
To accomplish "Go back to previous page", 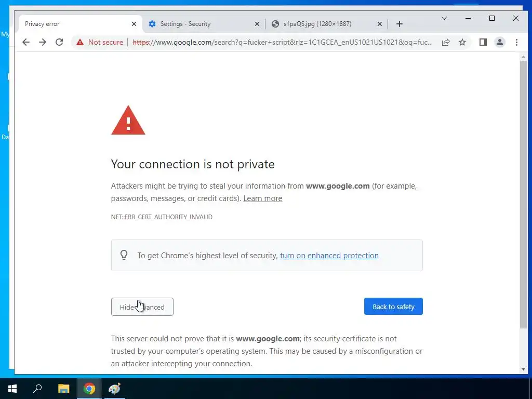I will click(26, 42).
